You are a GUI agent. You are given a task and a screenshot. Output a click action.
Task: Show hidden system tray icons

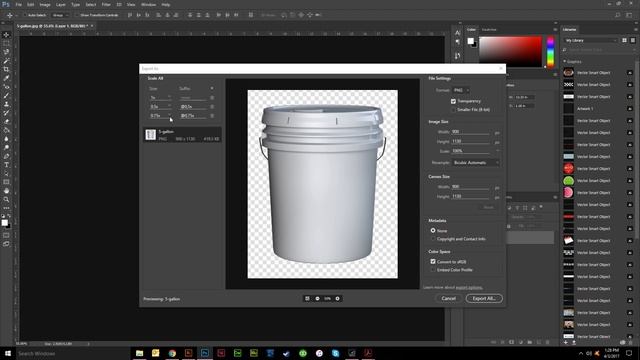580,353
